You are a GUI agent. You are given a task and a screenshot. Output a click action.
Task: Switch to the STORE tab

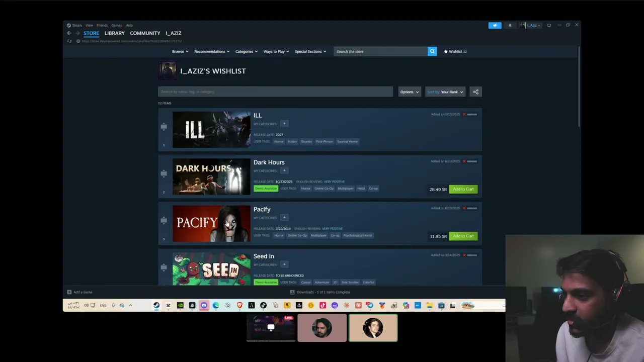click(x=91, y=33)
